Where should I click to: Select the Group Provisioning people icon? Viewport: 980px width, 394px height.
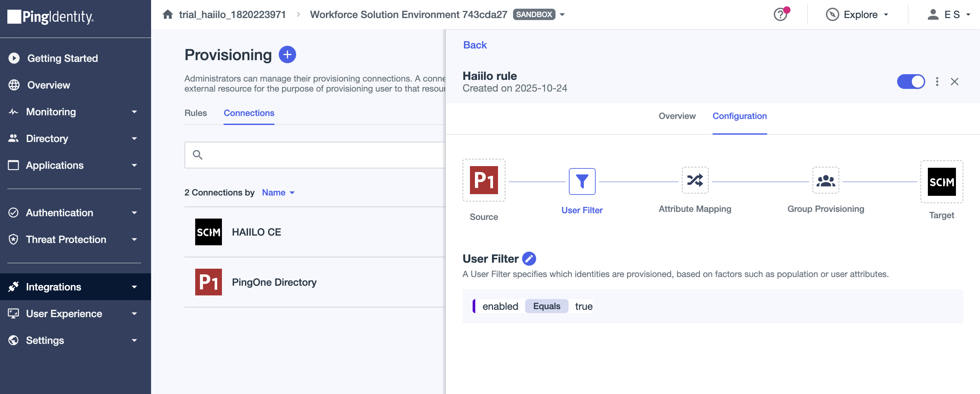coord(826,180)
